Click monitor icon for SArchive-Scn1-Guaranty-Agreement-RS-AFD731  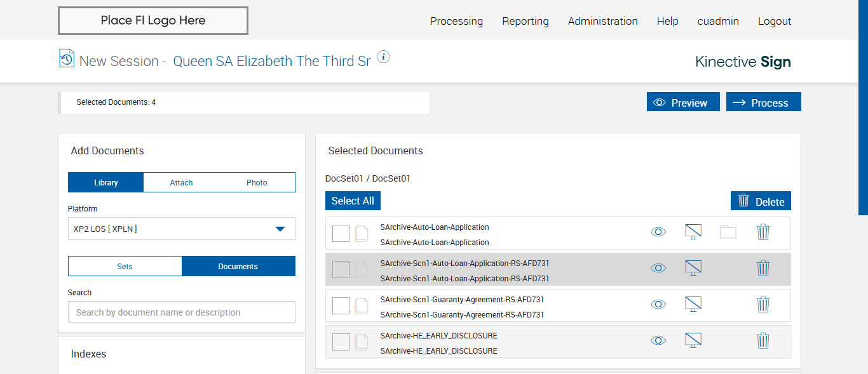(x=693, y=305)
